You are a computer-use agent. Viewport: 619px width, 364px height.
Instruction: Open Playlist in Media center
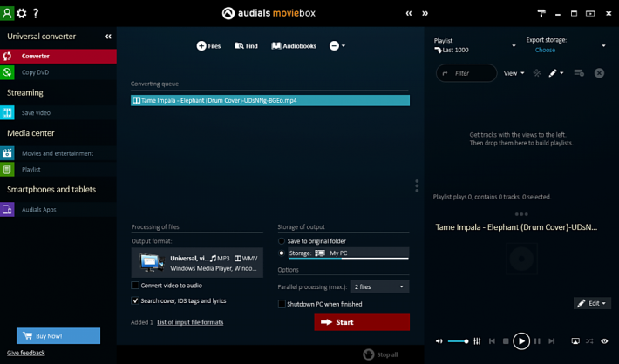click(58, 169)
